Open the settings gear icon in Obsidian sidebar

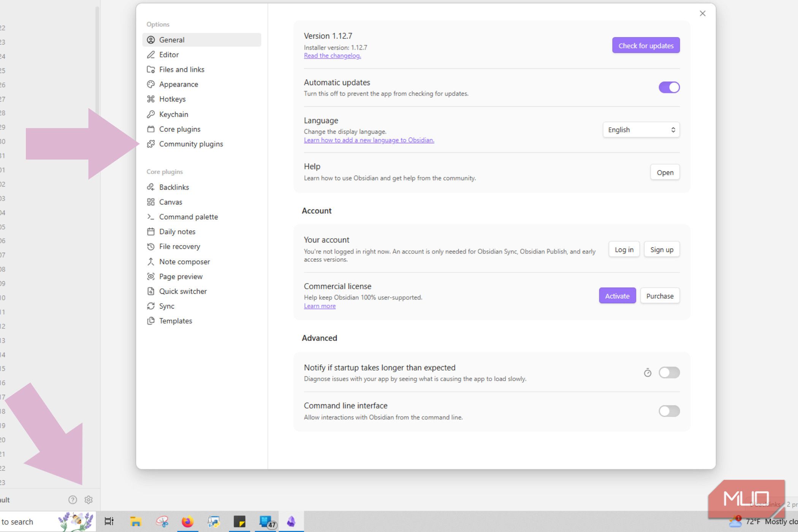[89, 500]
